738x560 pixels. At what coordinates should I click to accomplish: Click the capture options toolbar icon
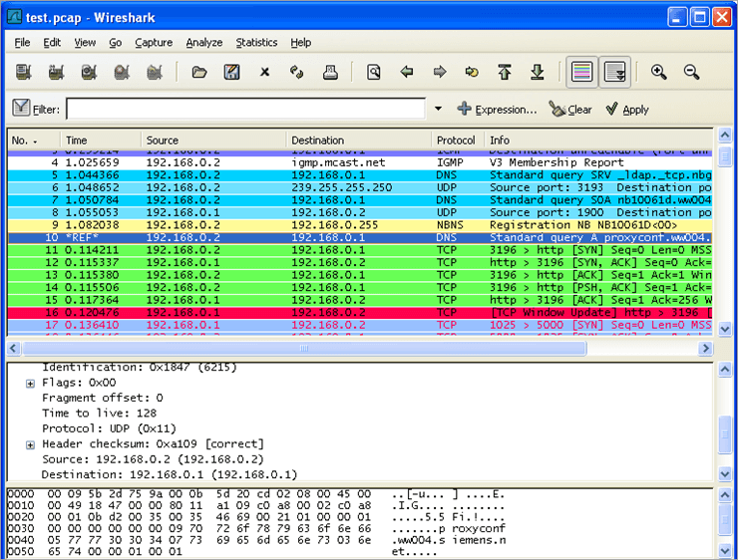coord(56,72)
